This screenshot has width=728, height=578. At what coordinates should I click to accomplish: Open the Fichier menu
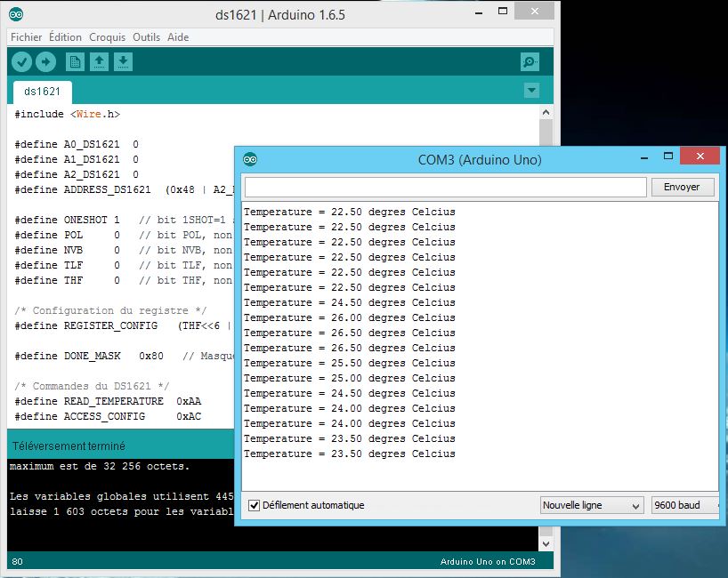pos(26,37)
